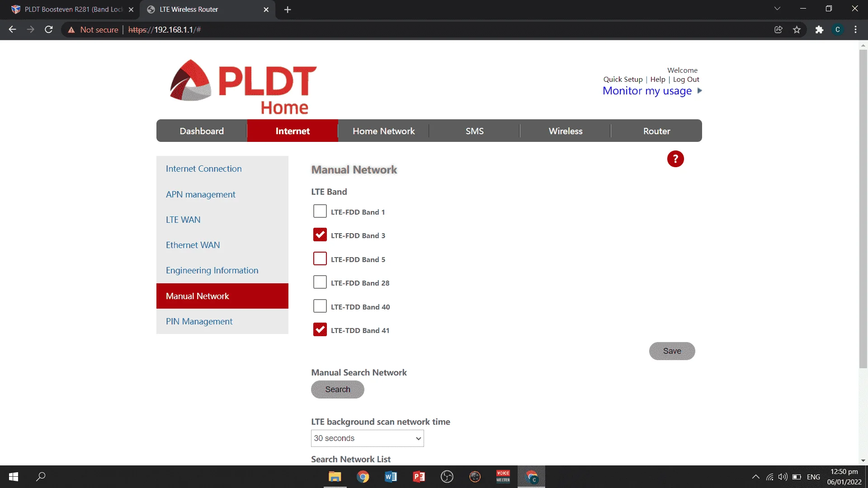Open the Help link at top right
This screenshot has width=868, height=488.
click(x=658, y=80)
